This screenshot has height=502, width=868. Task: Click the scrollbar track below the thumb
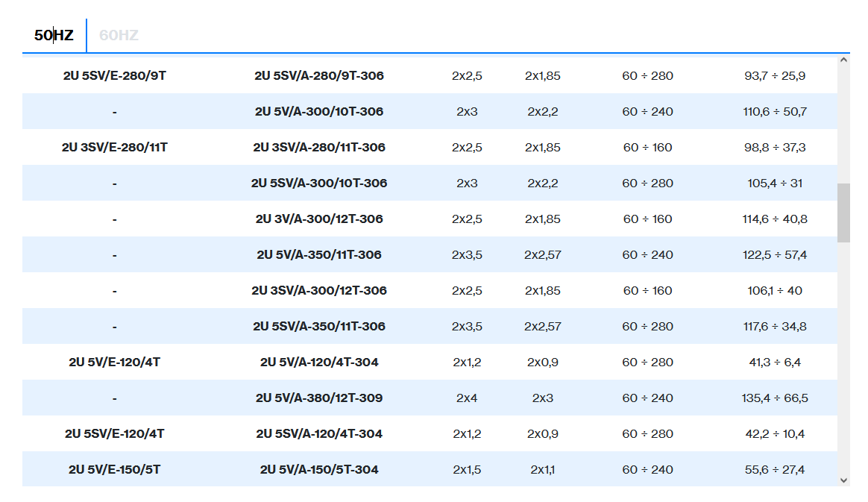843,358
